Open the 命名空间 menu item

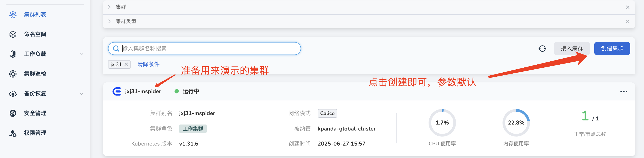(35, 34)
